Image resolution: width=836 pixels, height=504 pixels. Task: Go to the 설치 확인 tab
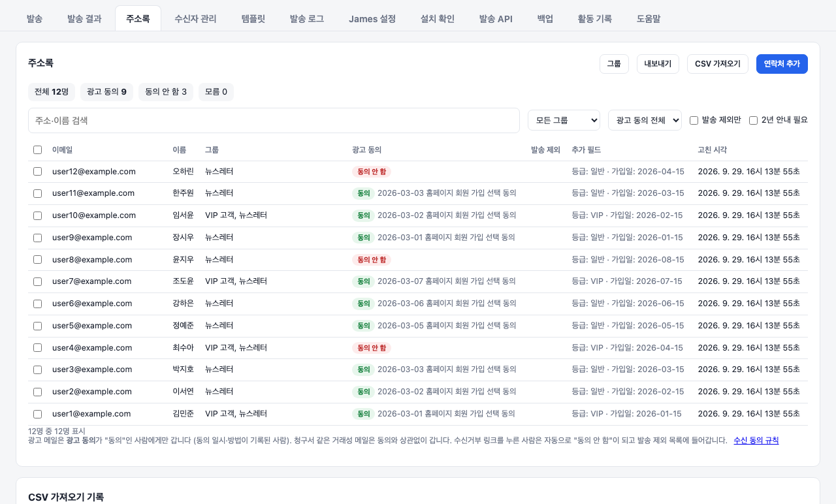click(438, 19)
